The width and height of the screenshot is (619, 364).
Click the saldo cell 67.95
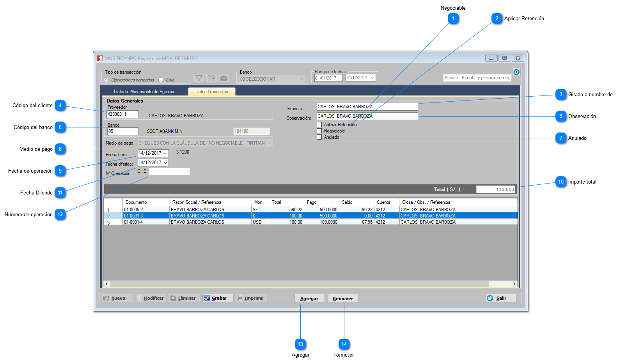357,222
